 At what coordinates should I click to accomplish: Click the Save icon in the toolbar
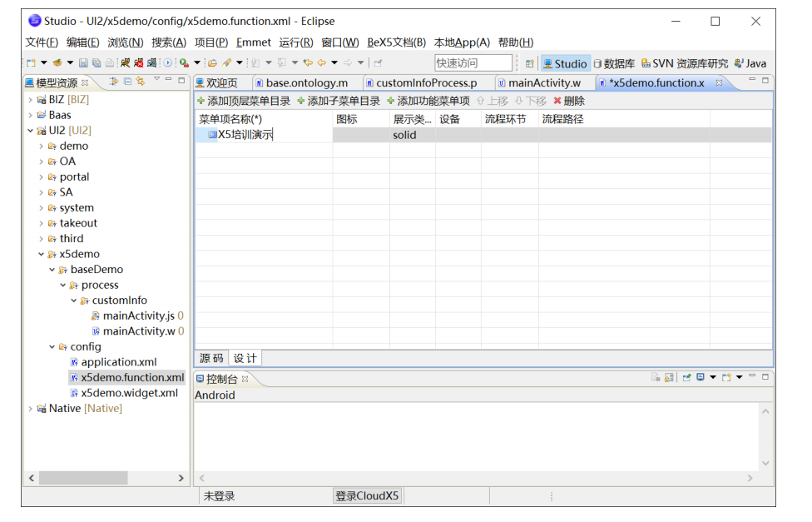[x=85, y=62]
